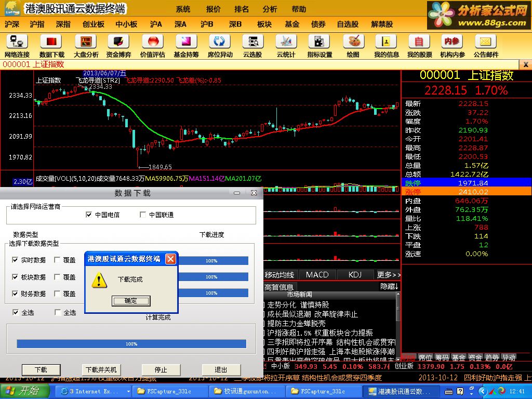The image size is (532, 399).
Task: Switch to the 自选股 tab
Action: point(348,24)
